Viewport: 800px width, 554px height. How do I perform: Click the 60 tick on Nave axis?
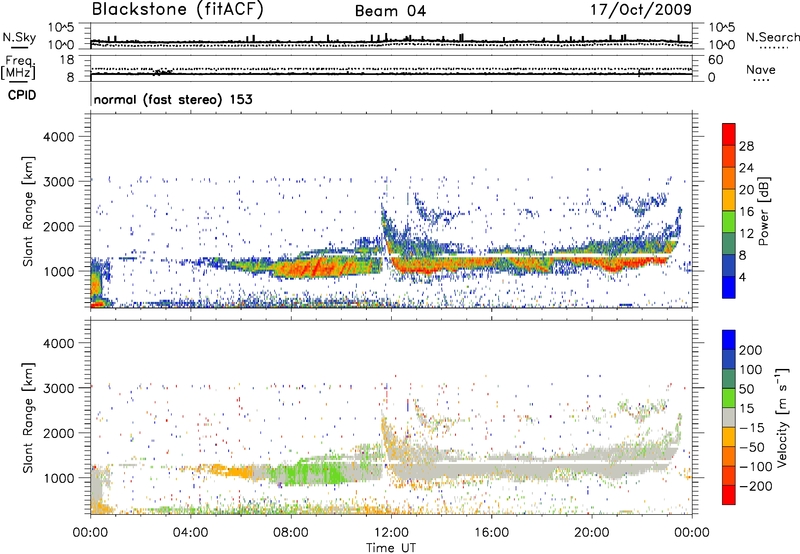[716, 60]
